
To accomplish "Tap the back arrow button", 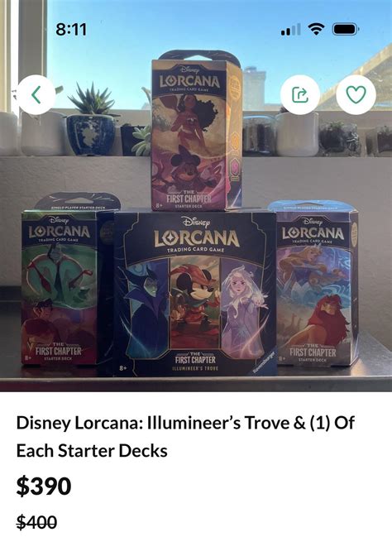I will click(x=36, y=94).
